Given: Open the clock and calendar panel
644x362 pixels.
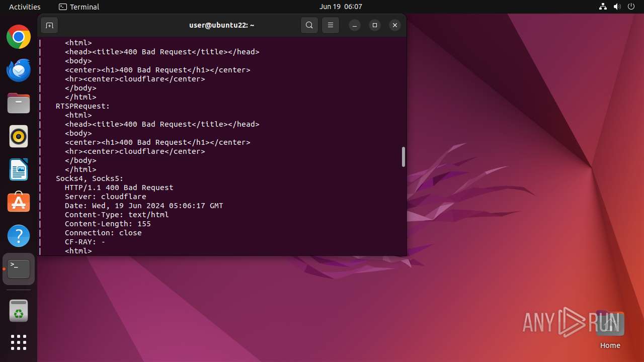Looking at the screenshot, I should pos(341,7).
